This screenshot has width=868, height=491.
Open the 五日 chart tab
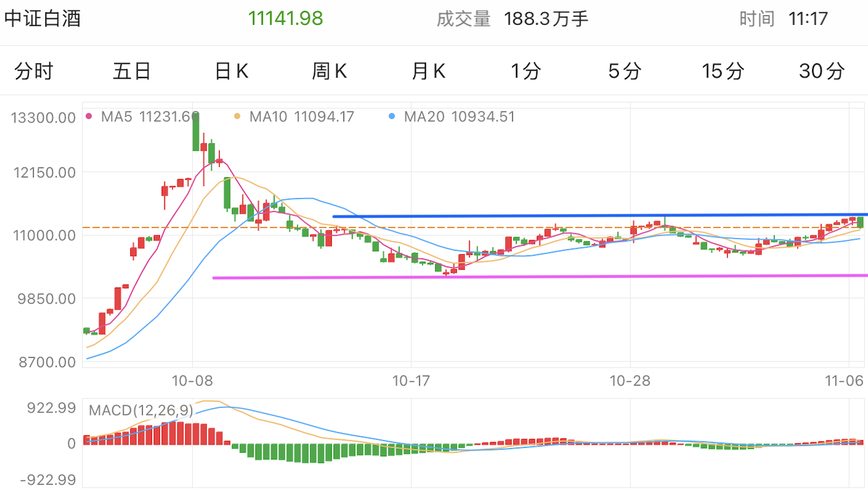(131, 71)
